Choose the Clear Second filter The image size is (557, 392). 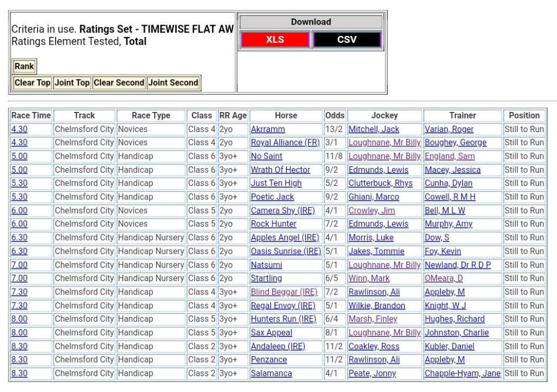(119, 83)
